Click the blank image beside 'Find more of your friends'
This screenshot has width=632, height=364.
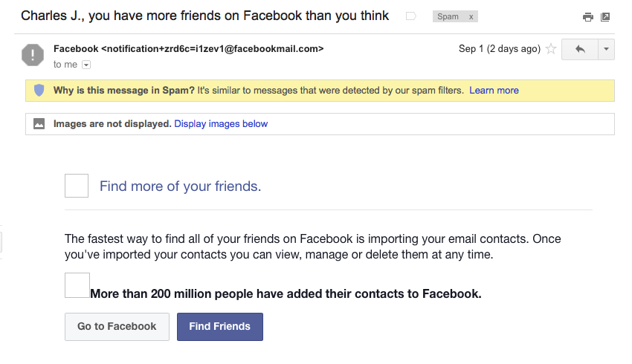77,186
